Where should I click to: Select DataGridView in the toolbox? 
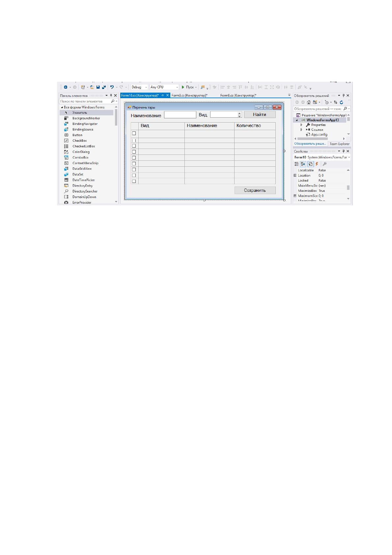[x=82, y=169]
